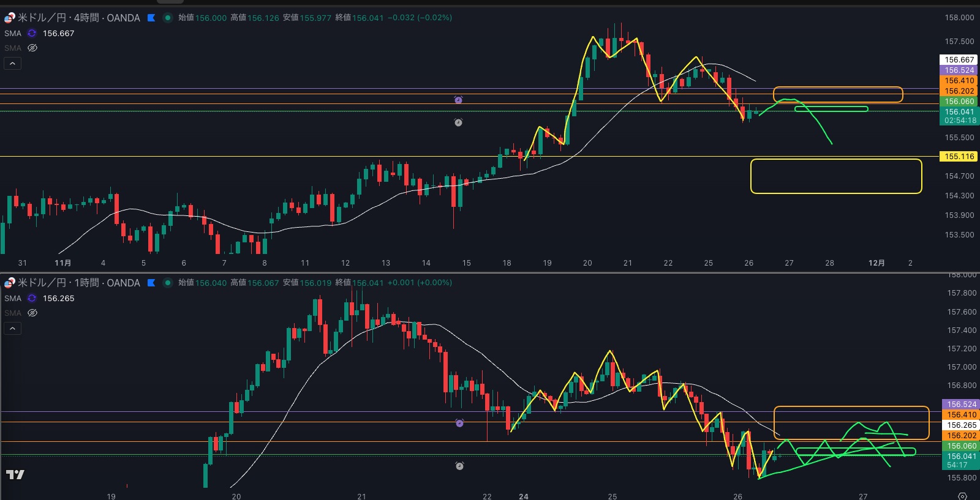Click the blue flag icon on 4-hour chart

click(151, 18)
